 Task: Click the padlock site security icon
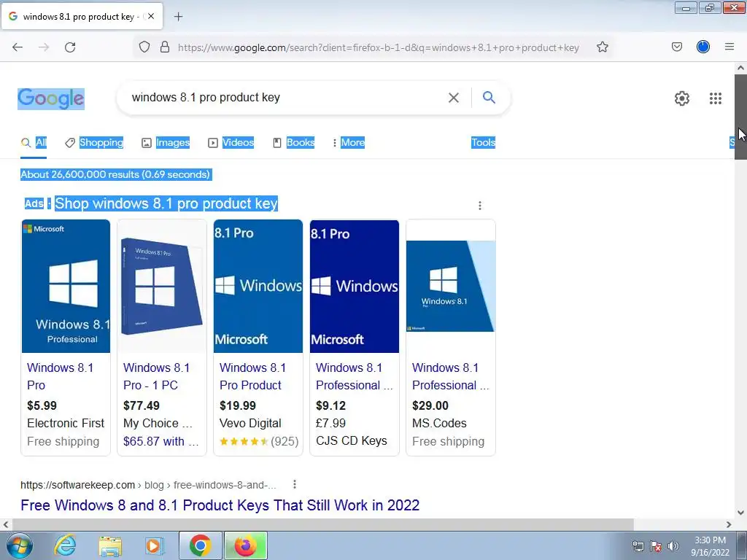tap(165, 47)
